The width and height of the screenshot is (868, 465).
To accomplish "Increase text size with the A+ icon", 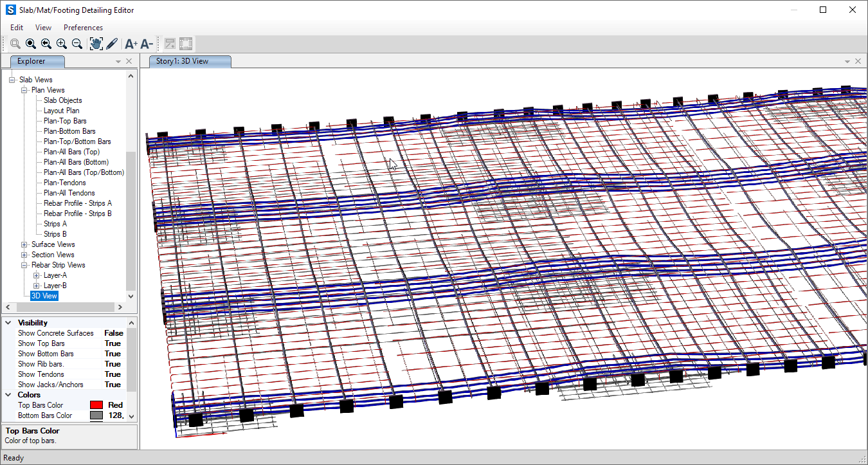I will pos(131,43).
